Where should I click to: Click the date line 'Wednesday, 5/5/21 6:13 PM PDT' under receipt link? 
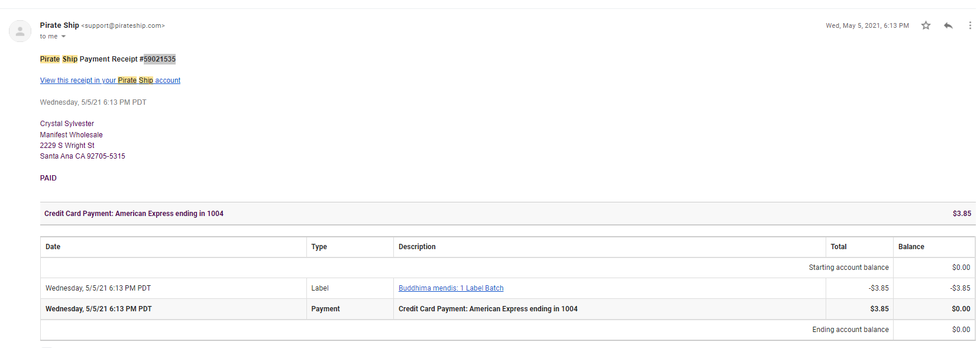pos(93,102)
